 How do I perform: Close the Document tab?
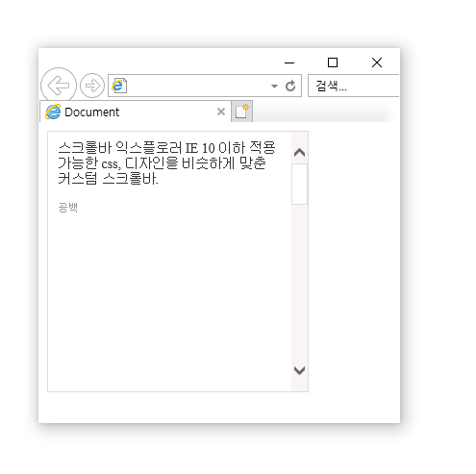(221, 112)
